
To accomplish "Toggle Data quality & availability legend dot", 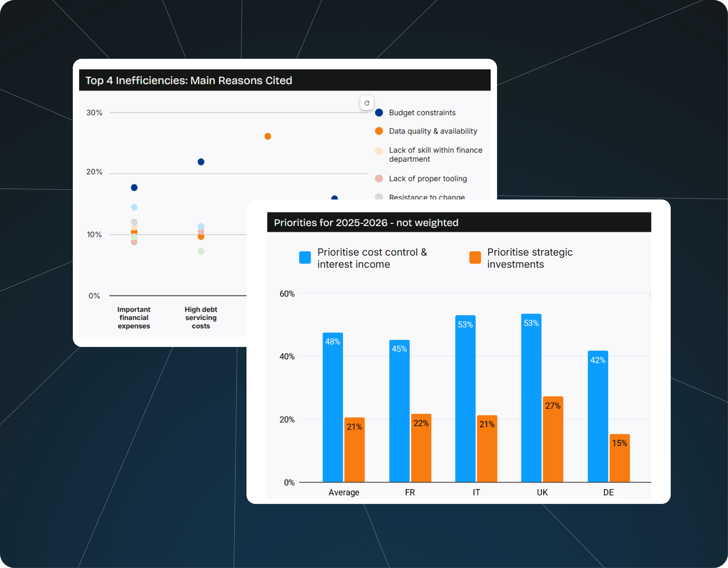I will pyautogui.click(x=379, y=131).
